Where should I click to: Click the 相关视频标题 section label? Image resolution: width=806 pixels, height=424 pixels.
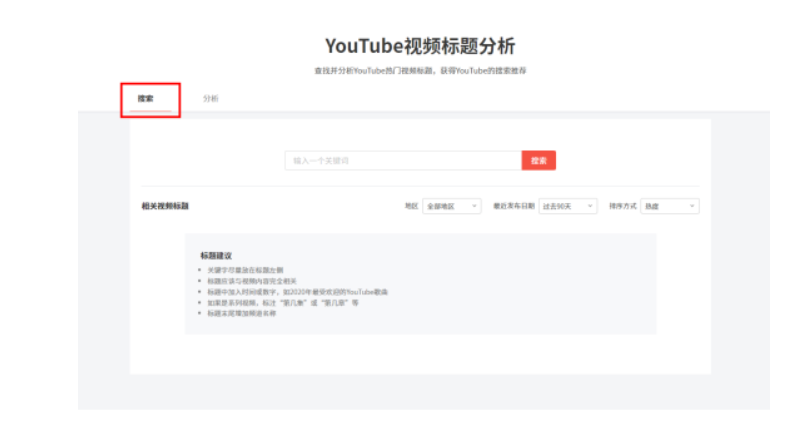click(165, 206)
